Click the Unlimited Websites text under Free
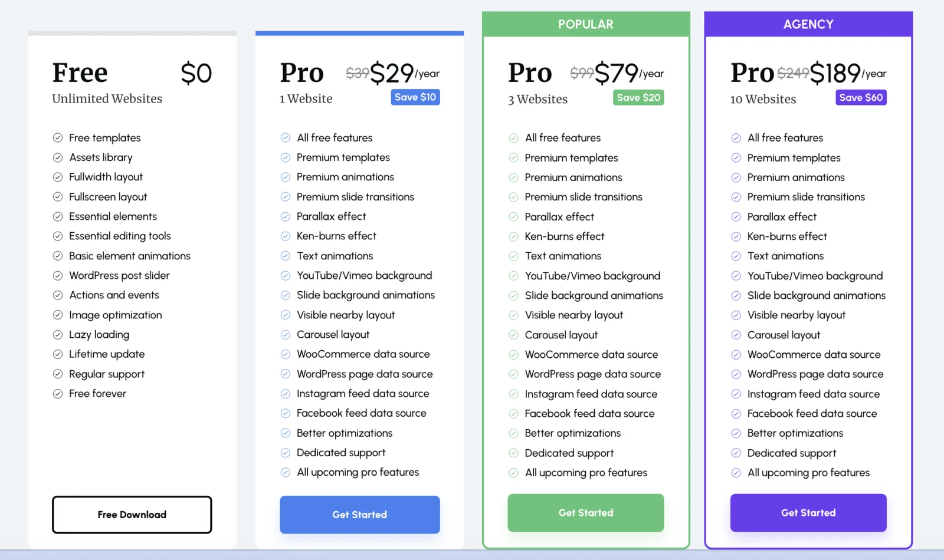This screenshot has width=944, height=560. click(x=107, y=98)
